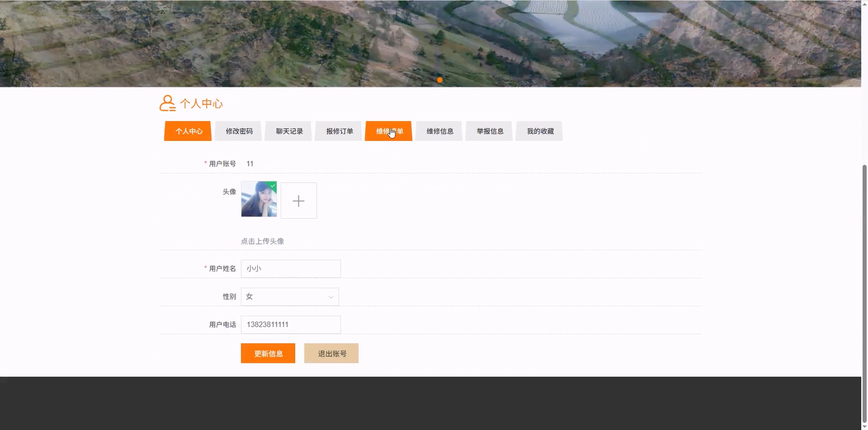Click the orange carousel indicator dot
The image size is (868, 430).
[x=440, y=80]
